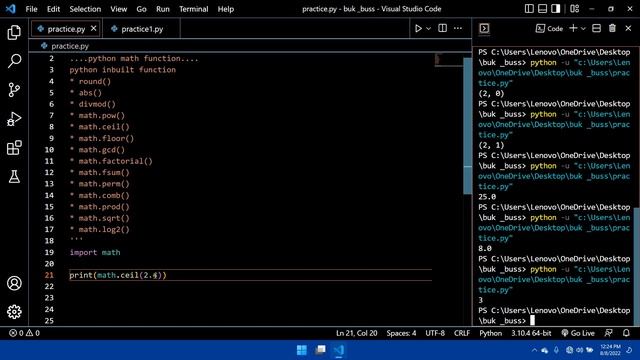Close the terminal panel

coord(628,28)
